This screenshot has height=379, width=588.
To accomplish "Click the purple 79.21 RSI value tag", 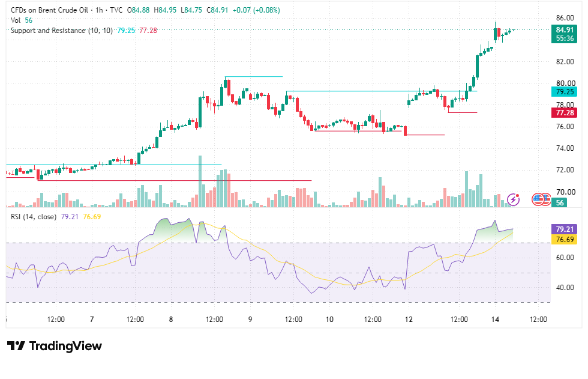I will 564,229.
